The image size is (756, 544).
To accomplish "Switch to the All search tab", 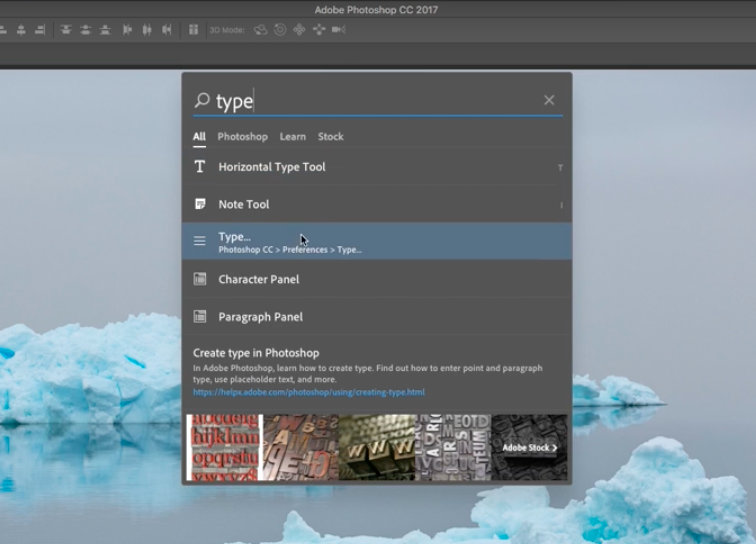I will coord(199,136).
